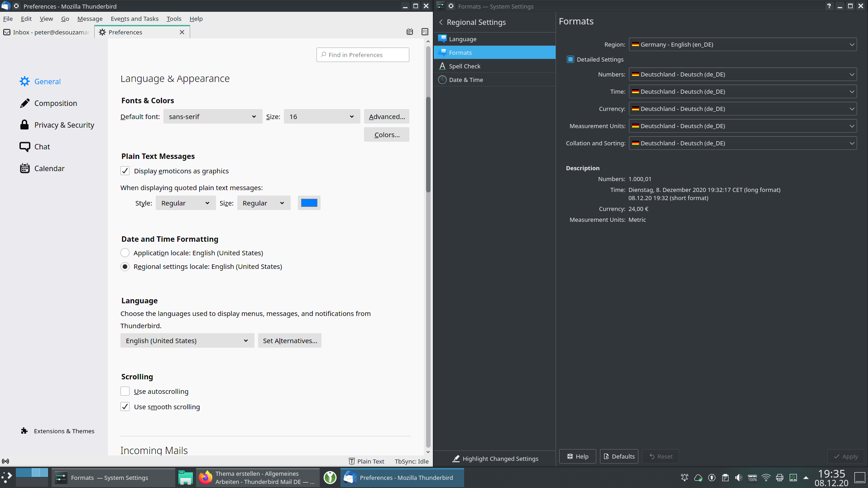Open Calendar preferences
Screen dimensions: 868x488
click(x=42, y=168)
